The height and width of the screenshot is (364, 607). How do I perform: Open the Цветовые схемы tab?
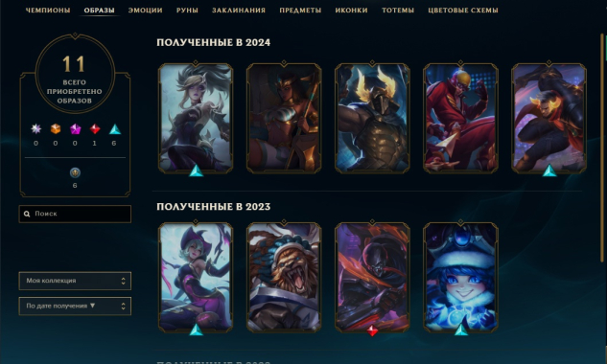click(x=463, y=11)
